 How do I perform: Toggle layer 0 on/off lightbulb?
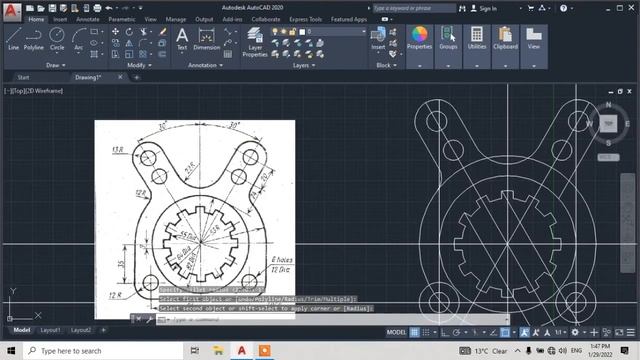pyautogui.click(x=275, y=31)
